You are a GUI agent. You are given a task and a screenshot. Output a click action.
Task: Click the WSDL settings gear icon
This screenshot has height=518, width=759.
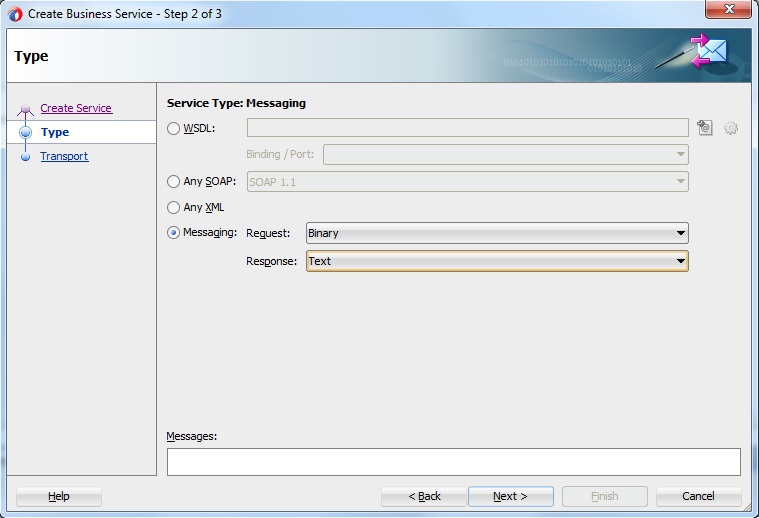(730, 128)
